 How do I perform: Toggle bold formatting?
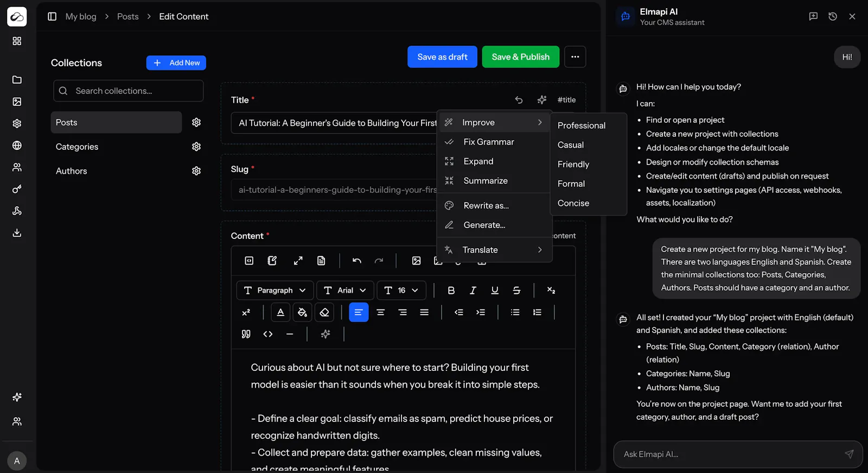tap(451, 291)
